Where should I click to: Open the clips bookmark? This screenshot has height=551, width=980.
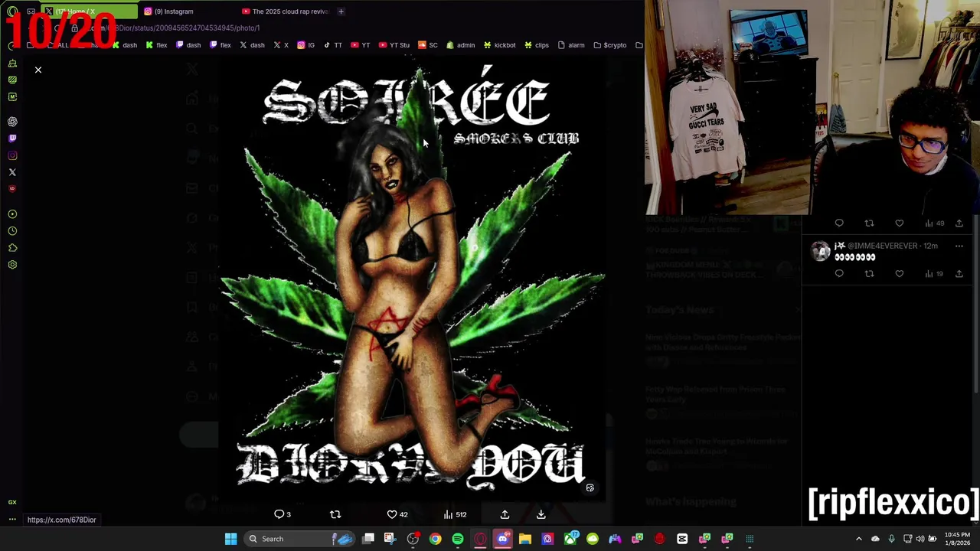tap(536, 45)
